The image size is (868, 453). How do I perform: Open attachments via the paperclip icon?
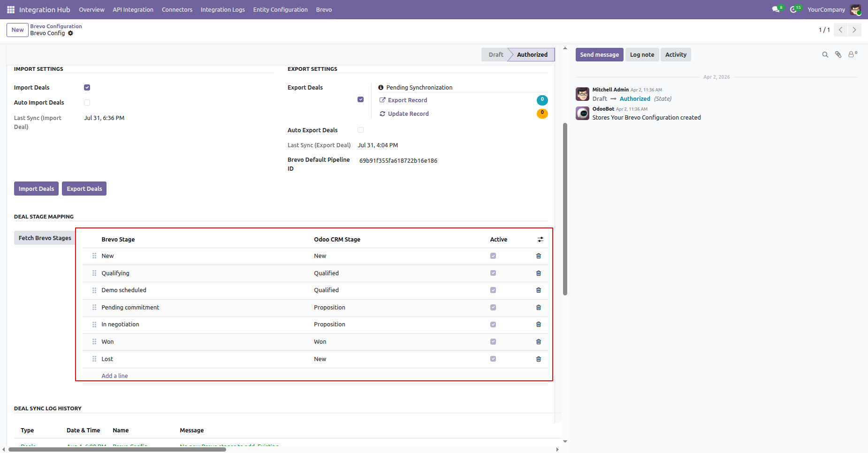[838, 55]
